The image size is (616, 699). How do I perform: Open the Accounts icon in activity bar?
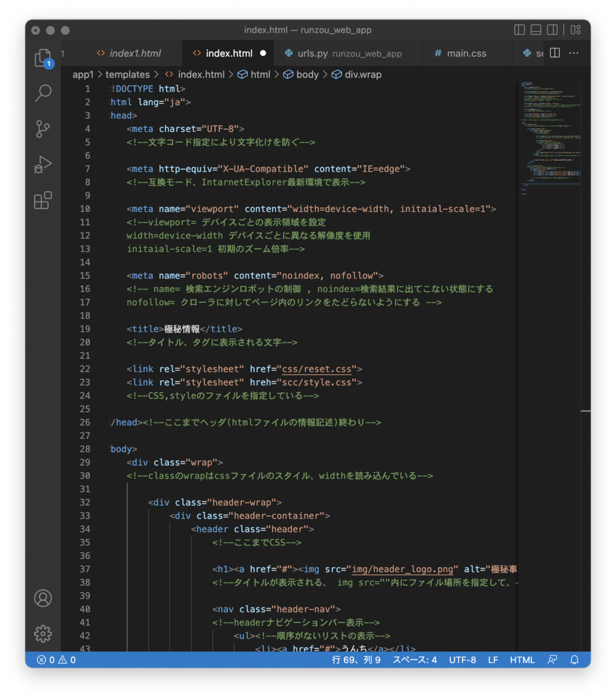(43, 598)
